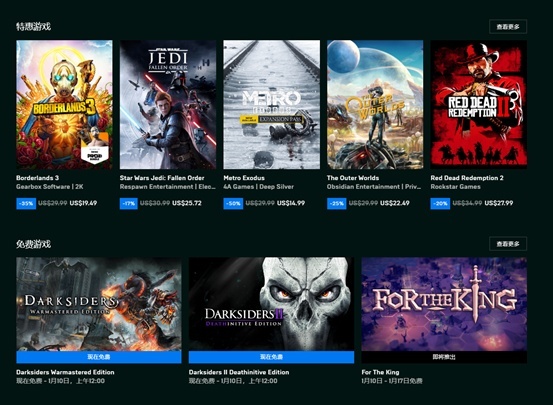Click the -50% discount badge
The height and width of the screenshot is (405, 553).
click(x=233, y=204)
